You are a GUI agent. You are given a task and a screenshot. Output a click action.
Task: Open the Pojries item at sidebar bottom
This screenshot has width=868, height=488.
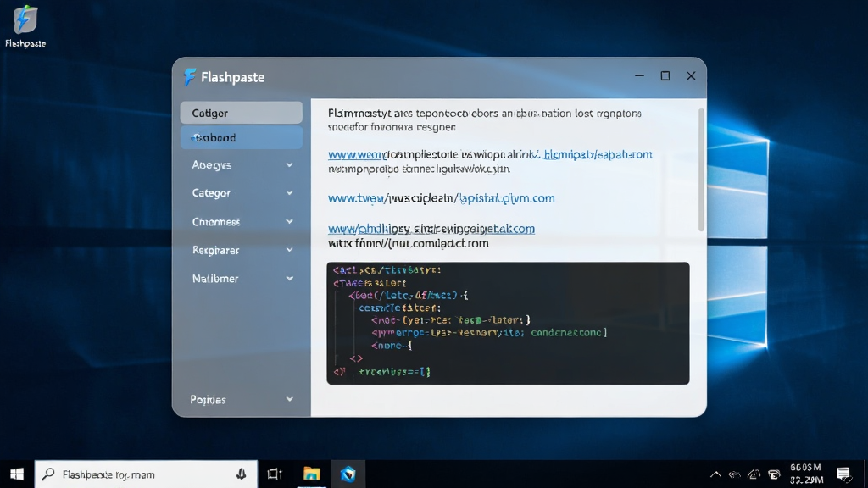[x=209, y=400]
